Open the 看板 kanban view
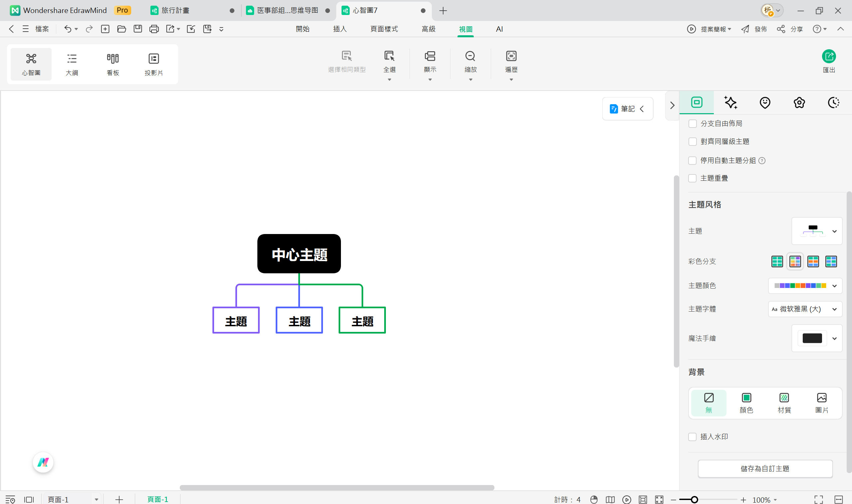This screenshot has height=504, width=852. (x=113, y=64)
